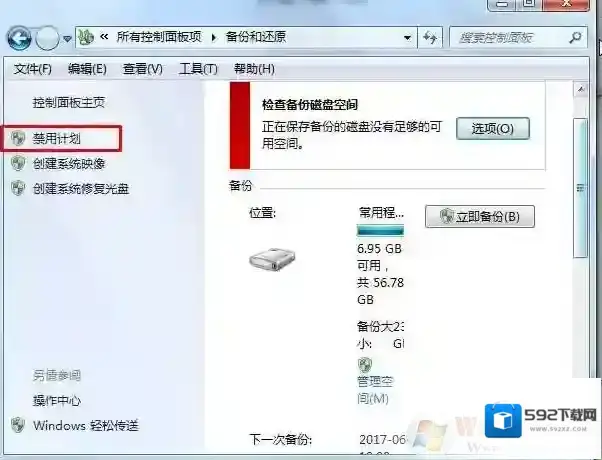The image size is (602, 460).
Task: Click the Forward navigation circle button
Action: [47, 38]
